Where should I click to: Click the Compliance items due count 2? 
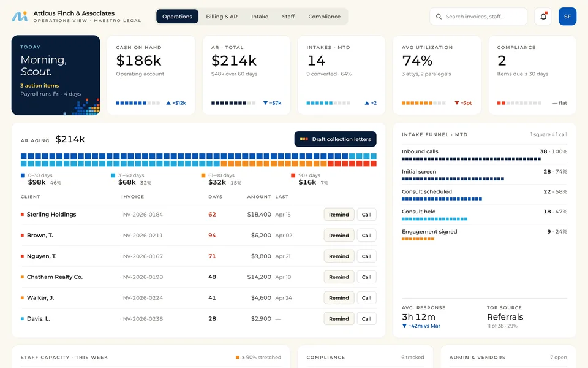coord(502,61)
